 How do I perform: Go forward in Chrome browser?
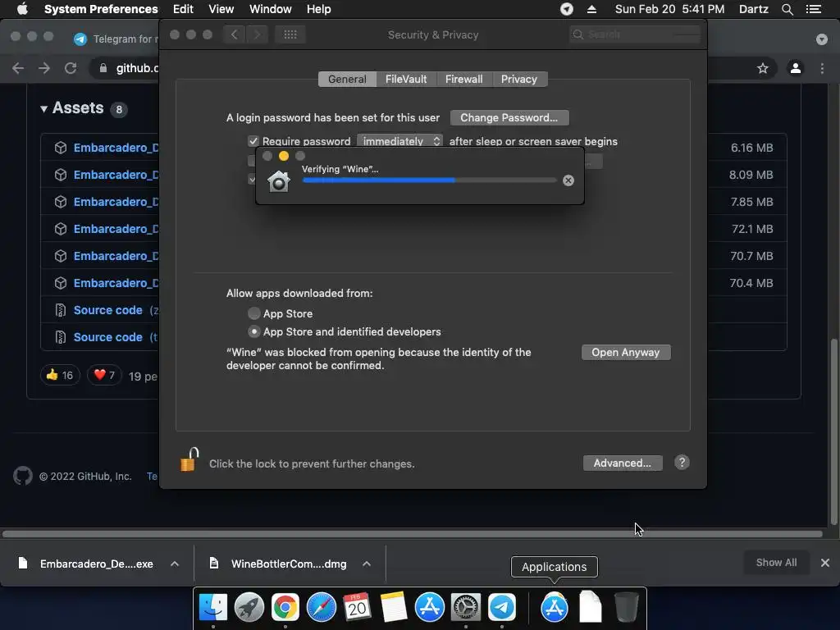coord(44,68)
